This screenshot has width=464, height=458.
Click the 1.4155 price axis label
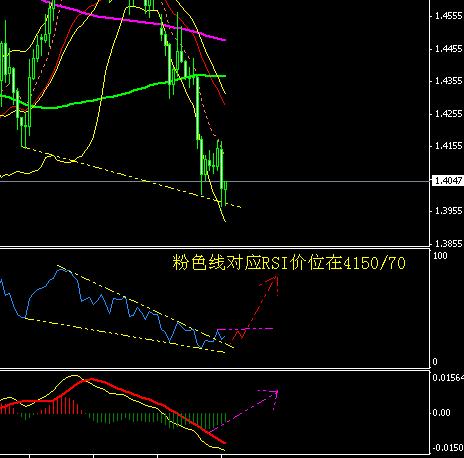pos(449,146)
